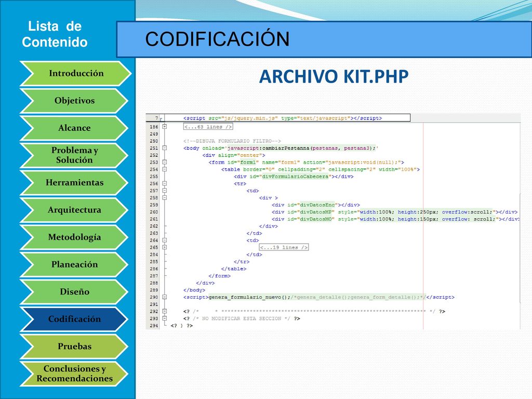Open the Introducción section
Screen dimensions: 532x399
coord(75,73)
